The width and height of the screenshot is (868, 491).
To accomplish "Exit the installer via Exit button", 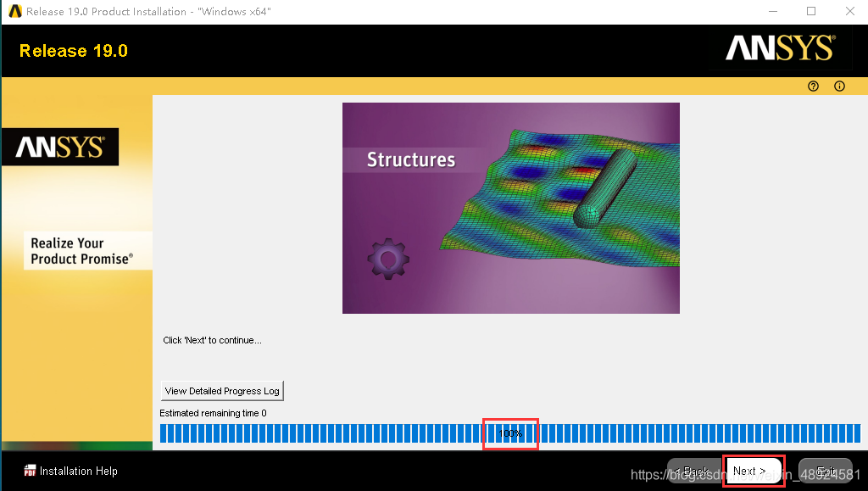I will pyautogui.click(x=826, y=471).
